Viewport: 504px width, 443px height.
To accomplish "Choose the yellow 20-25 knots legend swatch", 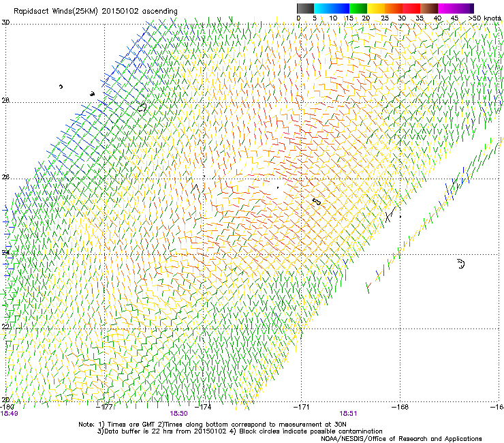I will pyautogui.click(x=376, y=8).
